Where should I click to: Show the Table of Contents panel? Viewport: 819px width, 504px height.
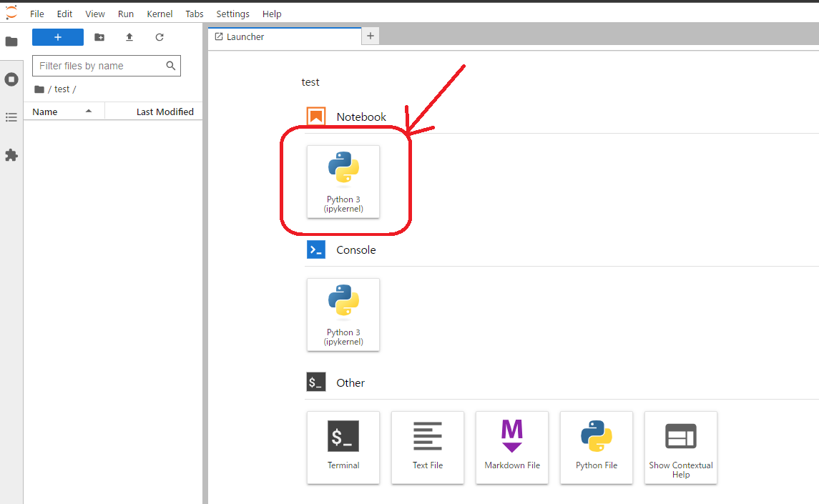[x=11, y=117]
